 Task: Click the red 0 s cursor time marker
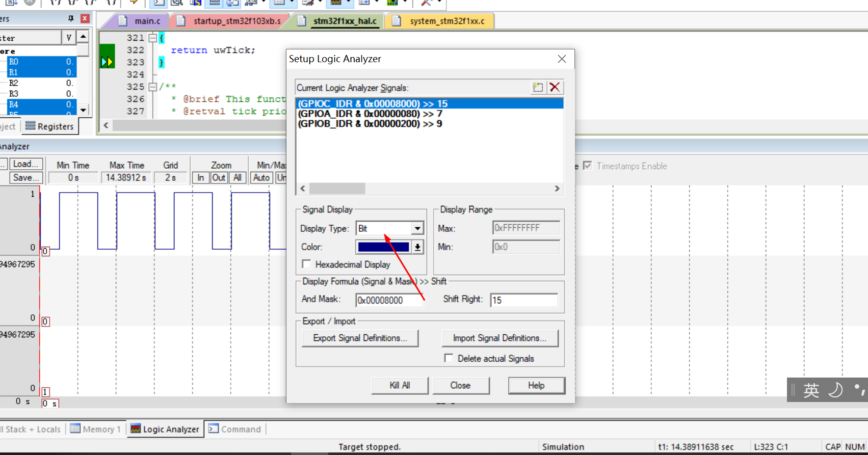(50, 404)
